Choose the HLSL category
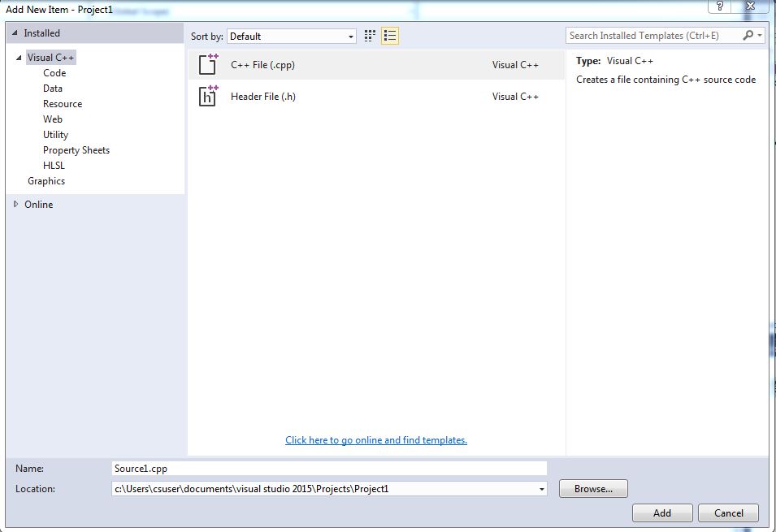Screen dimensions: 776x532 [x=54, y=166]
